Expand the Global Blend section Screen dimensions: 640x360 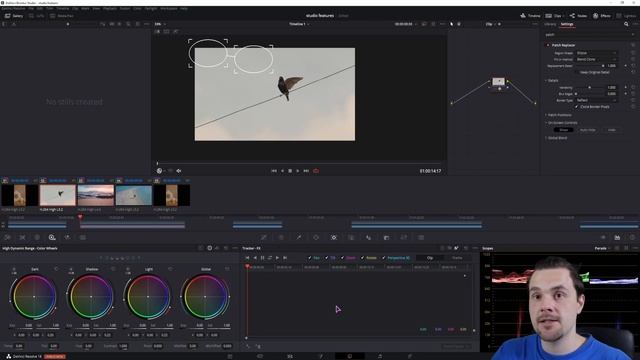point(546,138)
